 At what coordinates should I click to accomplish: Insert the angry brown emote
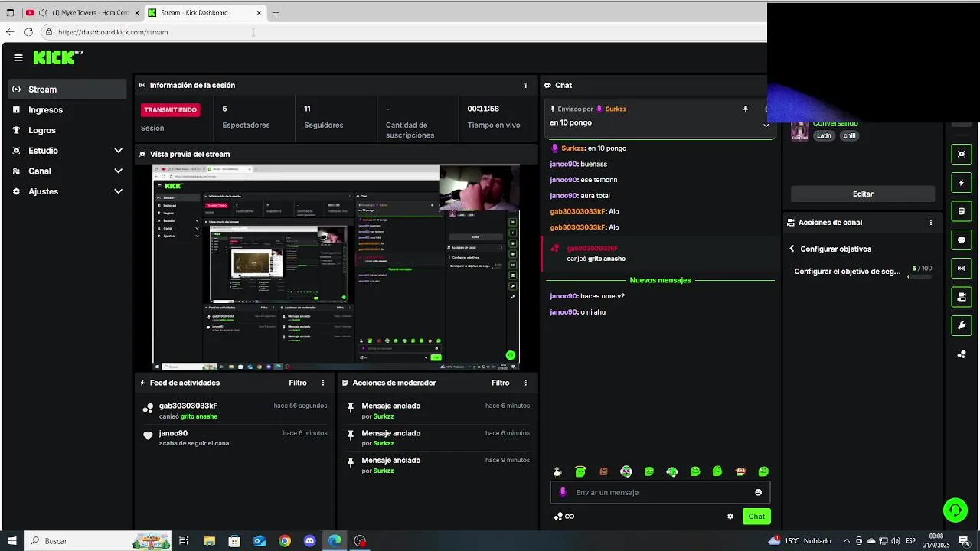coord(603,471)
